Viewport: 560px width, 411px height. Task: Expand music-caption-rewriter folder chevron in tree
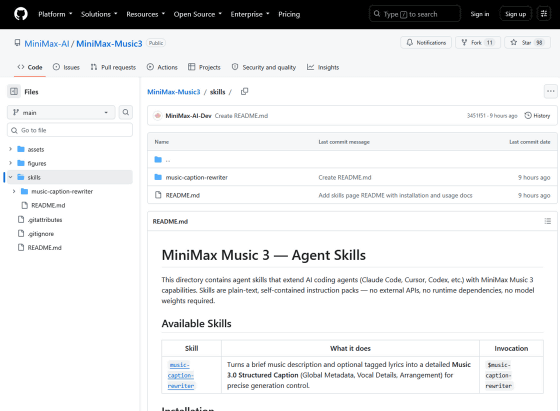(x=14, y=191)
